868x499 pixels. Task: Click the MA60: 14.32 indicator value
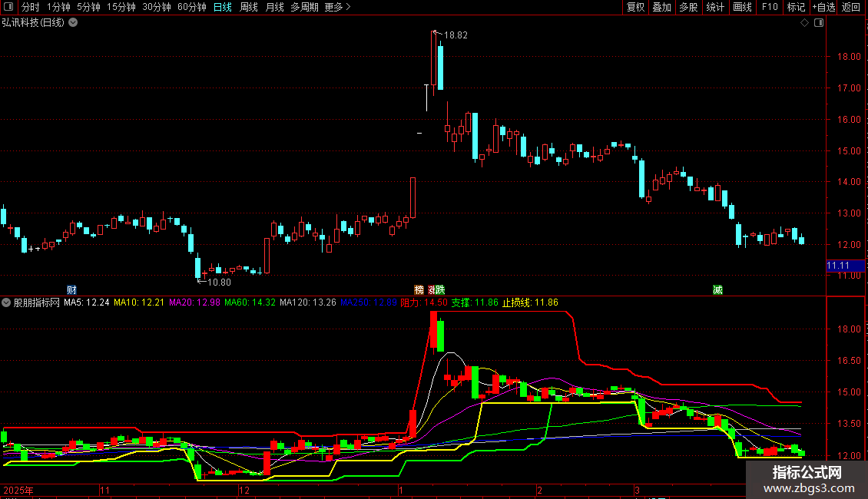coord(250,302)
